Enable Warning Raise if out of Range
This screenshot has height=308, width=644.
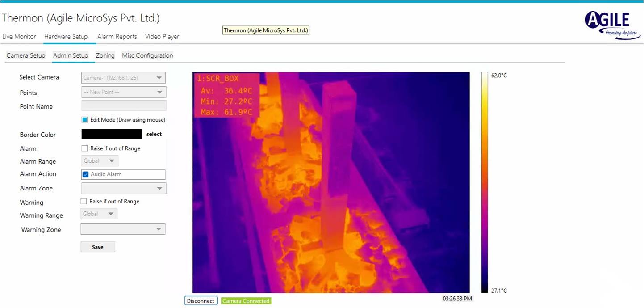coord(84,202)
